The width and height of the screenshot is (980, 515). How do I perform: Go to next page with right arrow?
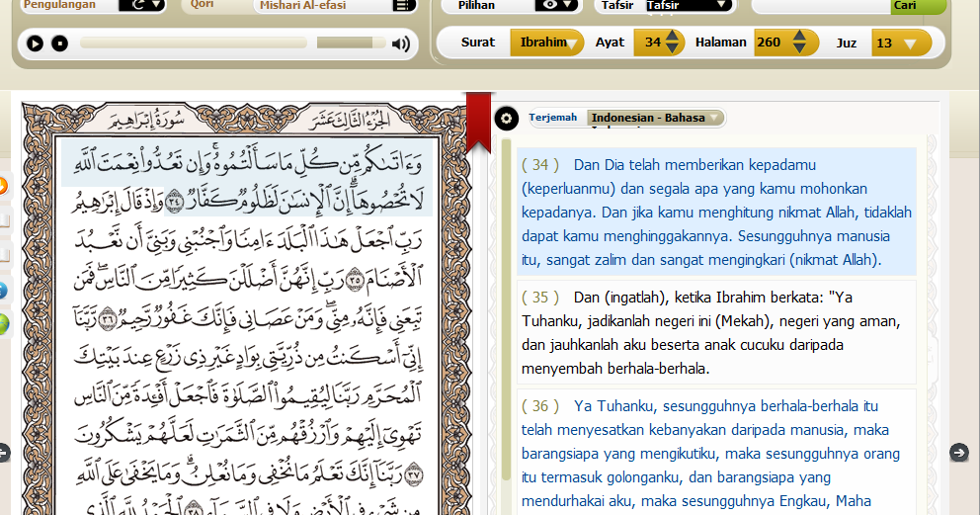click(x=958, y=453)
